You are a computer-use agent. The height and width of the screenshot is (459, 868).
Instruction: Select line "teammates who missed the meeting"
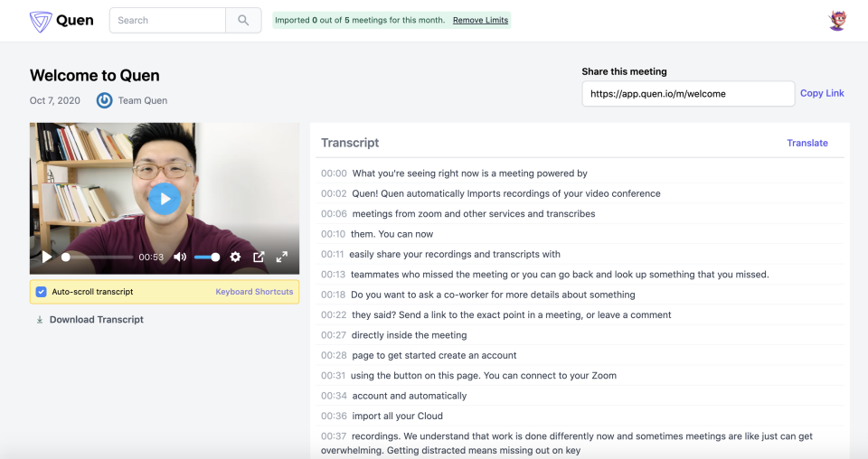point(560,275)
